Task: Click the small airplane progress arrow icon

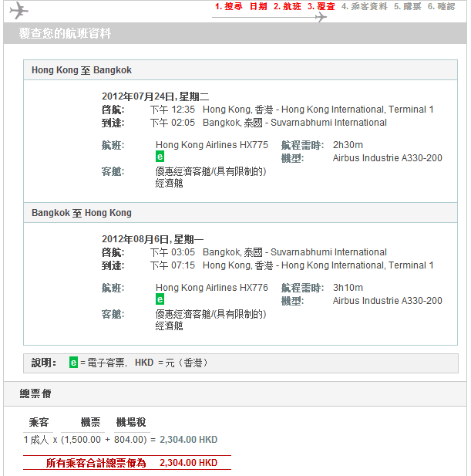Action: (x=320, y=17)
